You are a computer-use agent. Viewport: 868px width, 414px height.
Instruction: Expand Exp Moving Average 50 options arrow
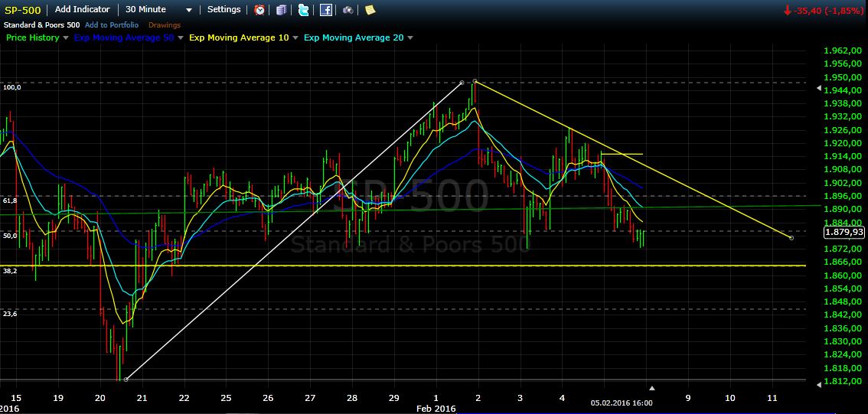[x=181, y=38]
